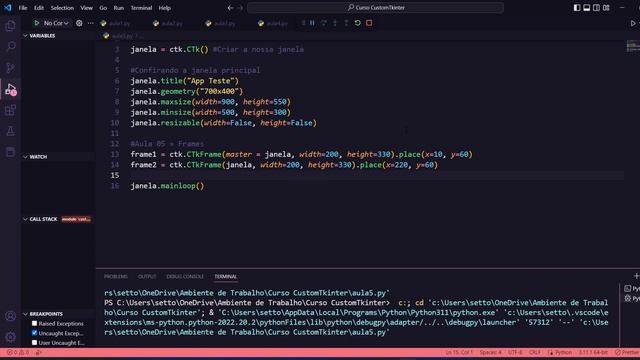Switch to the aula1.py editor tab
Viewport: 640px width, 360px height.
click(116, 23)
